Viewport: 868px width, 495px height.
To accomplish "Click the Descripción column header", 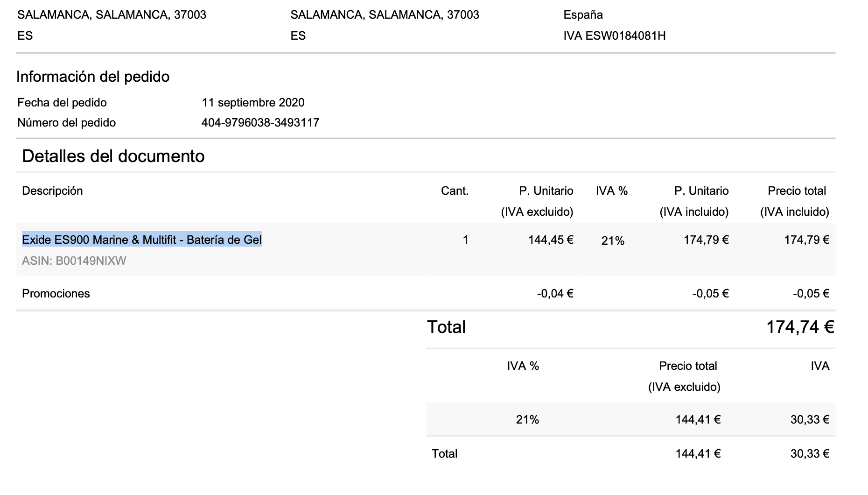I will click(52, 191).
